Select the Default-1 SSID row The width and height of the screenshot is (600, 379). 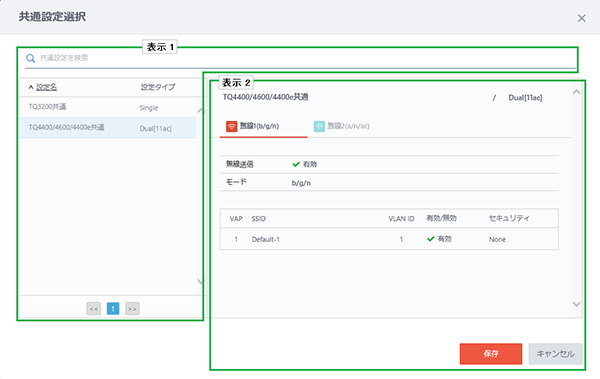point(389,239)
